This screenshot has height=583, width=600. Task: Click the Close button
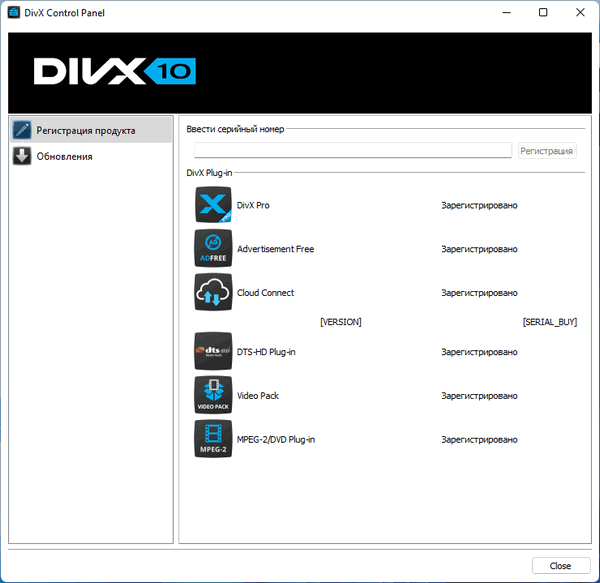[x=561, y=565]
